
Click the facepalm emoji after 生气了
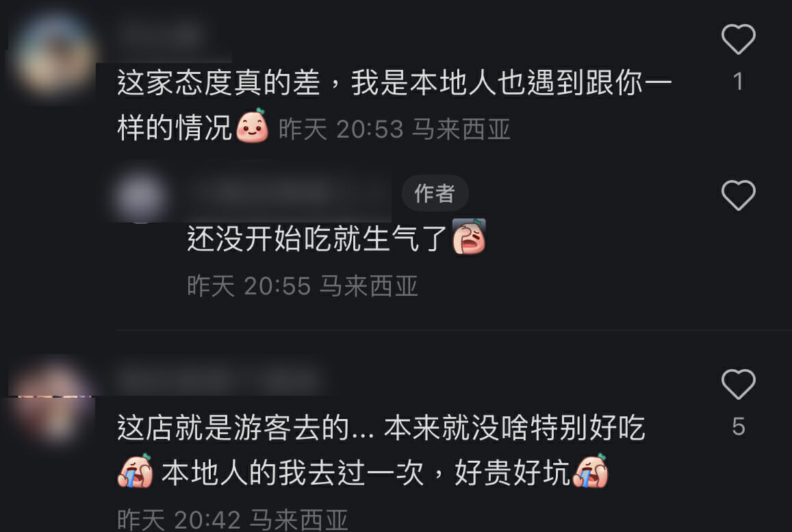tap(469, 236)
